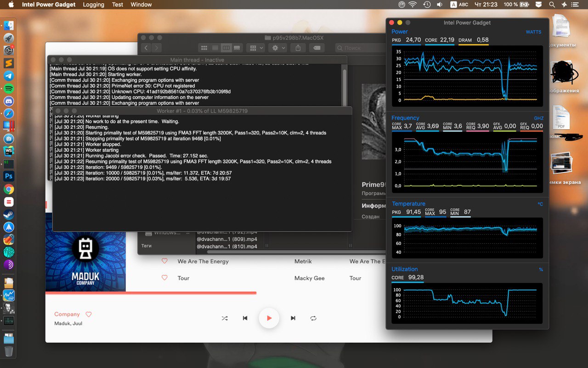Open Photoshop in the Dock

tap(8, 176)
